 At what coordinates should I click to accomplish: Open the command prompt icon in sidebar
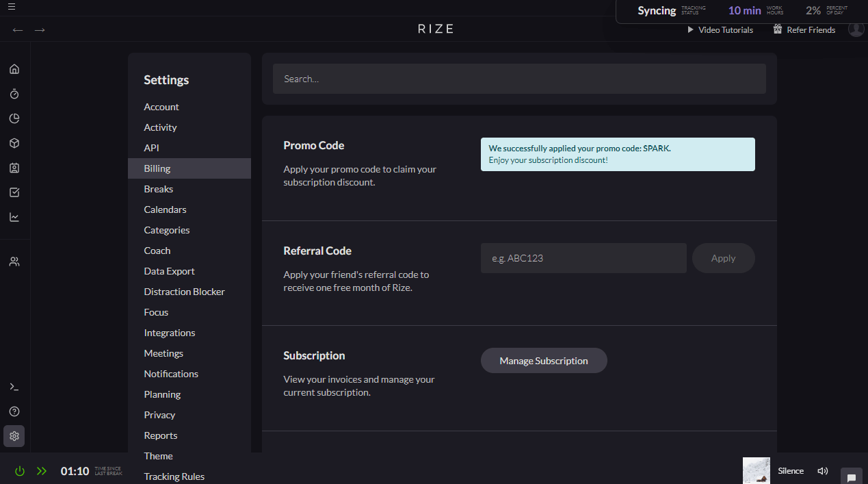14,387
